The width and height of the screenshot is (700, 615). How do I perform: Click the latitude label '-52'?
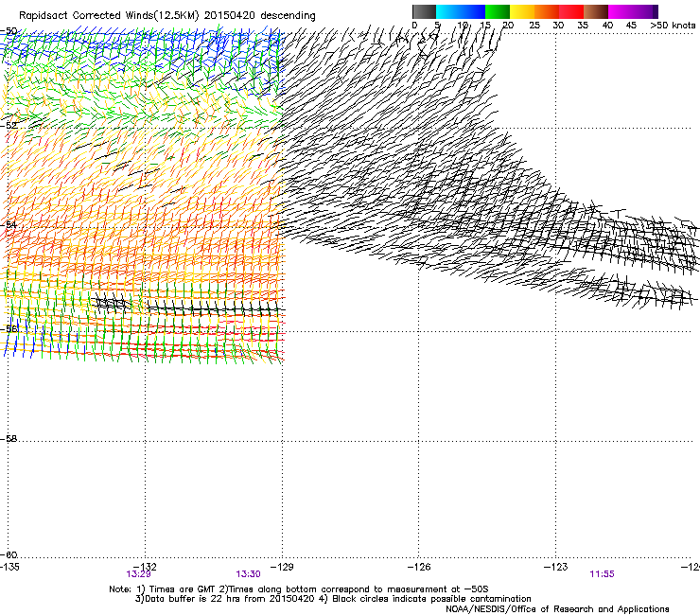9,126
